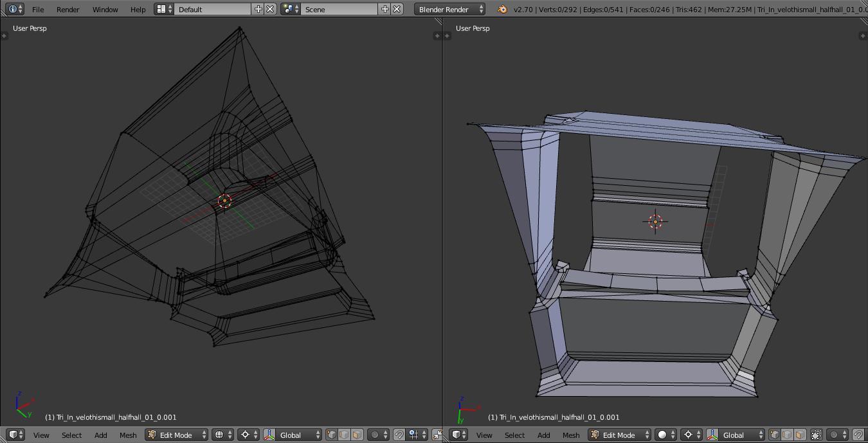
Task: Open Edit Mode selector in left viewport
Action: coord(177,435)
